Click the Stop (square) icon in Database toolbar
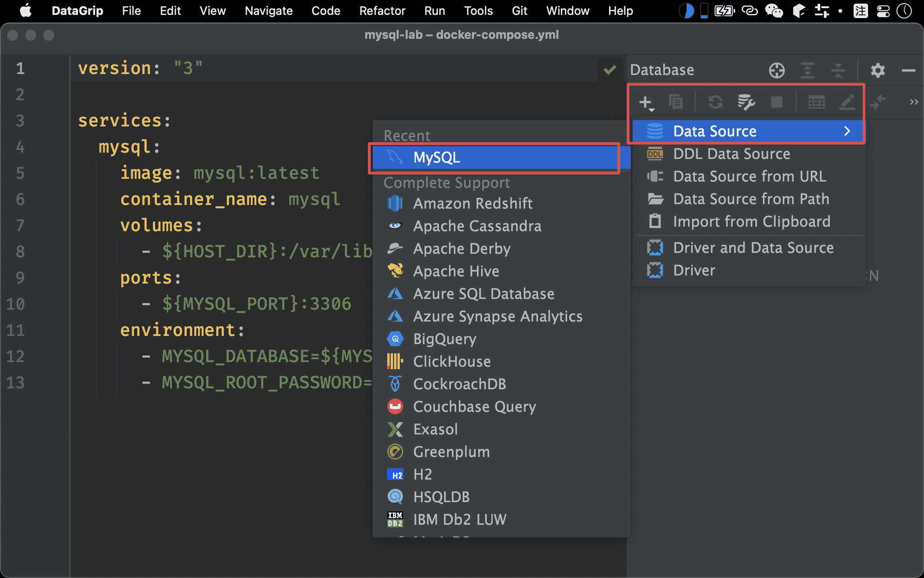The height and width of the screenshot is (578, 924). [x=776, y=102]
